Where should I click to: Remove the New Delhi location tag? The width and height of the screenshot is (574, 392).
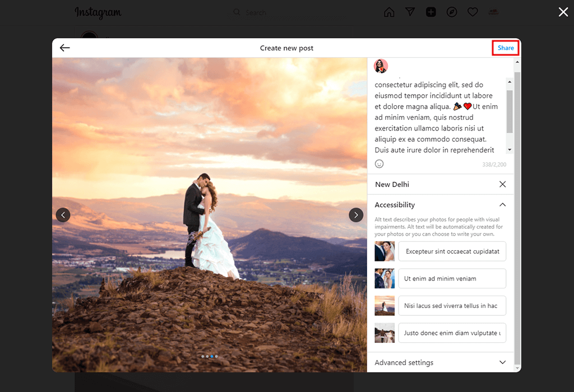(x=503, y=184)
